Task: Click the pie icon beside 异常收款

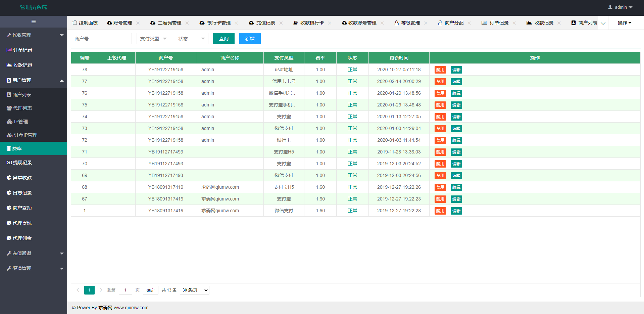Action: pos(9,178)
